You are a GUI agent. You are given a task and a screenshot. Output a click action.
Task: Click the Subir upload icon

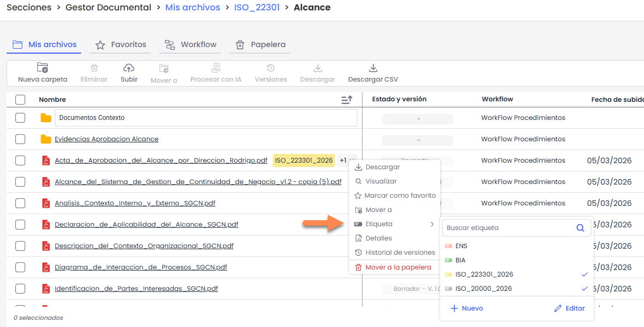coord(129,68)
